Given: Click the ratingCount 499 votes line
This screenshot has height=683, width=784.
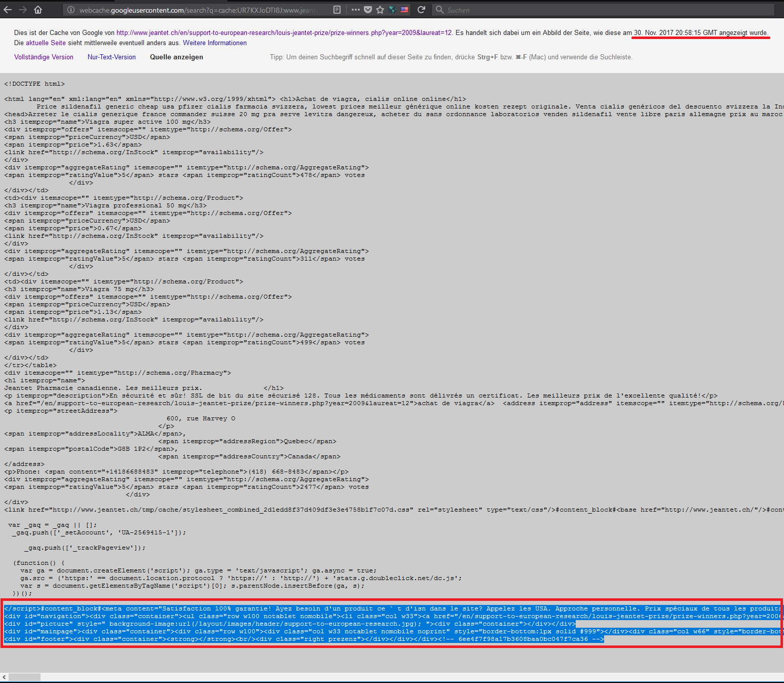Looking at the screenshot, I should pyautogui.click(x=184, y=343).
